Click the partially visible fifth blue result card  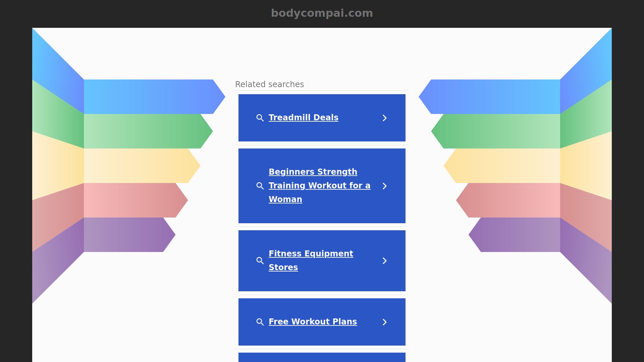pos(322,357)
